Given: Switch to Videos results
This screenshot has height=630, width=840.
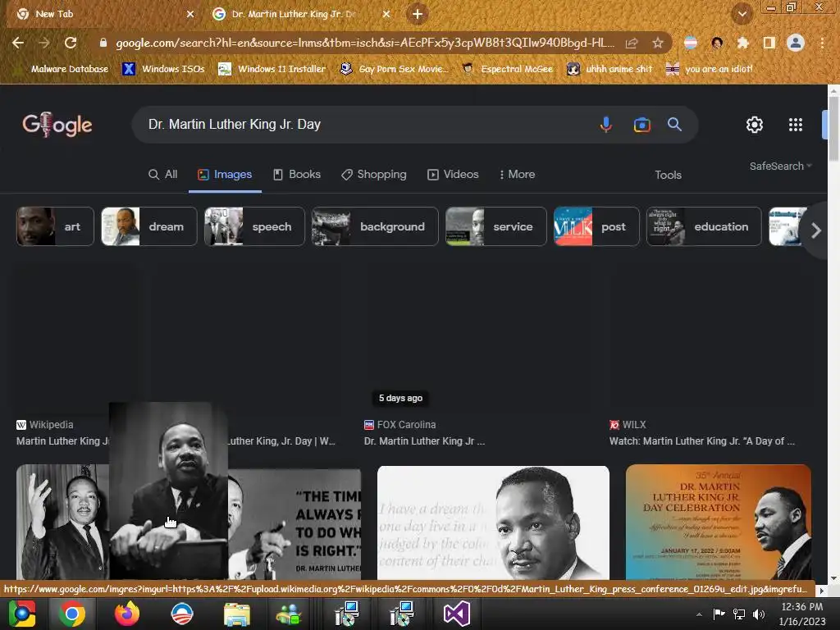Looking at the screenshot, I should (x=453, y=175).
